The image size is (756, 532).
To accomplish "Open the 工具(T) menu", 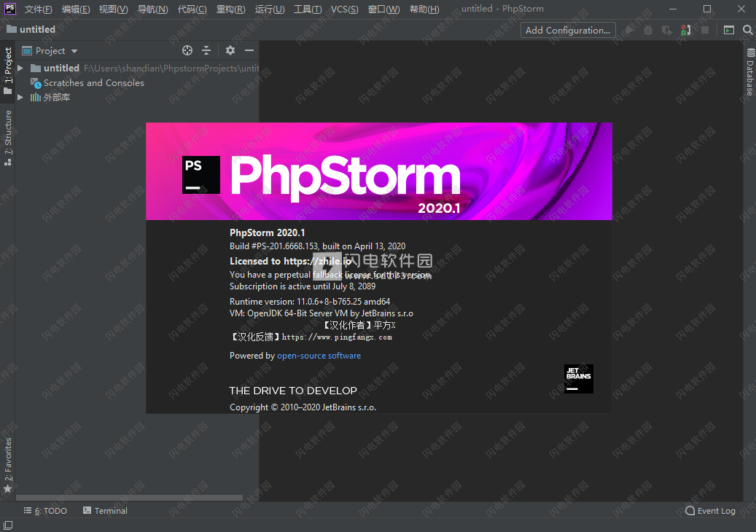I will point(308,9).
